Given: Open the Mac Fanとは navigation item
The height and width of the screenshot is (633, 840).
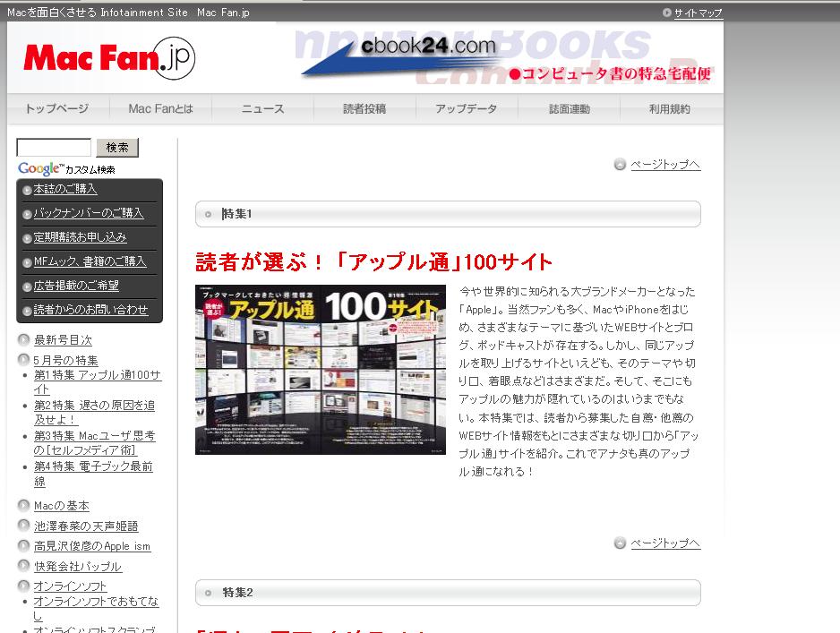Looking at the screenshot, I should [160, 108].
